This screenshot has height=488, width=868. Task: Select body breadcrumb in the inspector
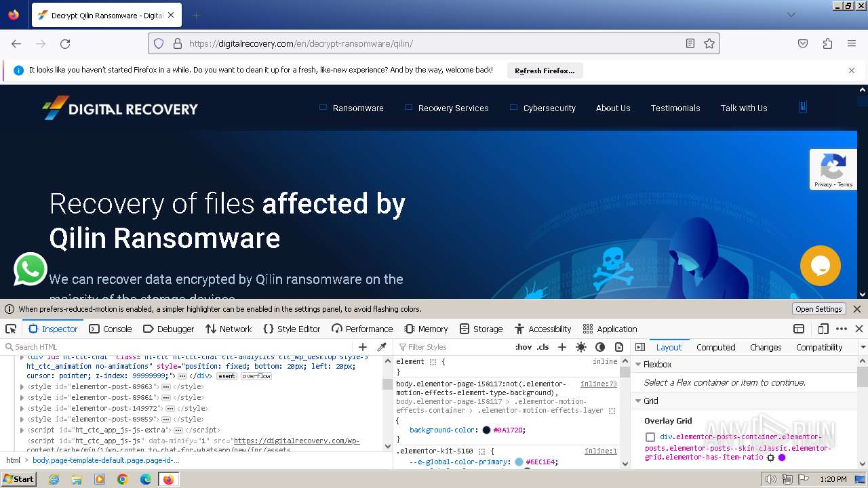tap(106, 460)
